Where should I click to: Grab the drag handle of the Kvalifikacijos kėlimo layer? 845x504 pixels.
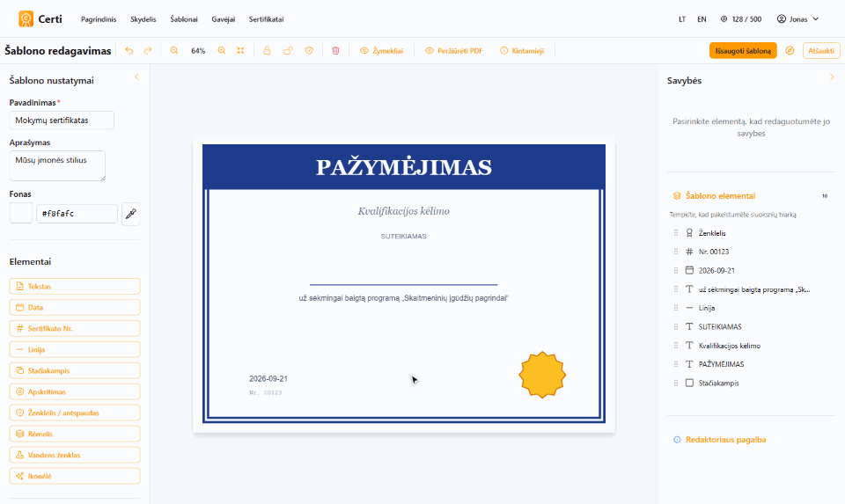pos(676,346)
